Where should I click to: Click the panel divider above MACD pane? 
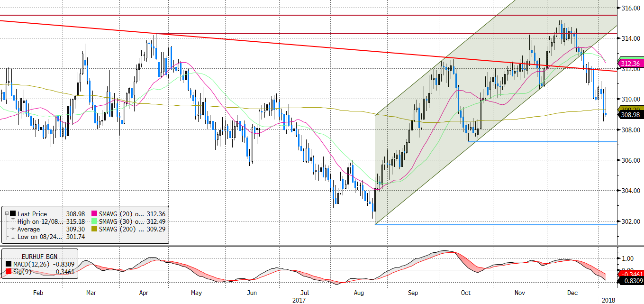[322, 246]
